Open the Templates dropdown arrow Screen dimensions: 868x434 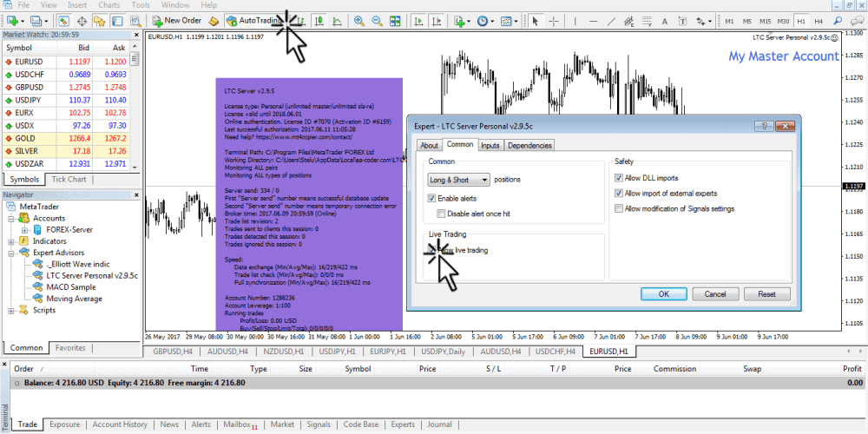(516, 21)
